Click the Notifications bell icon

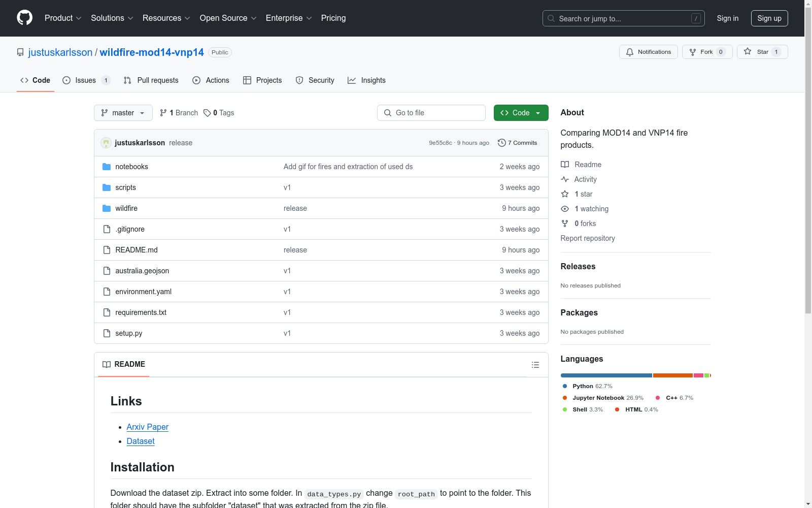point(630,52)
